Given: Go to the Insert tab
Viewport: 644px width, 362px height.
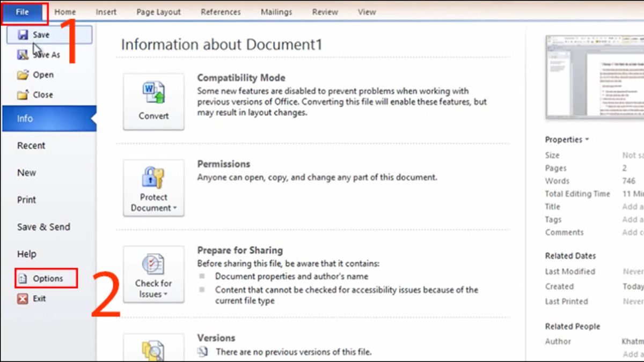Looking at the screenshot, I should coord(106,12).
